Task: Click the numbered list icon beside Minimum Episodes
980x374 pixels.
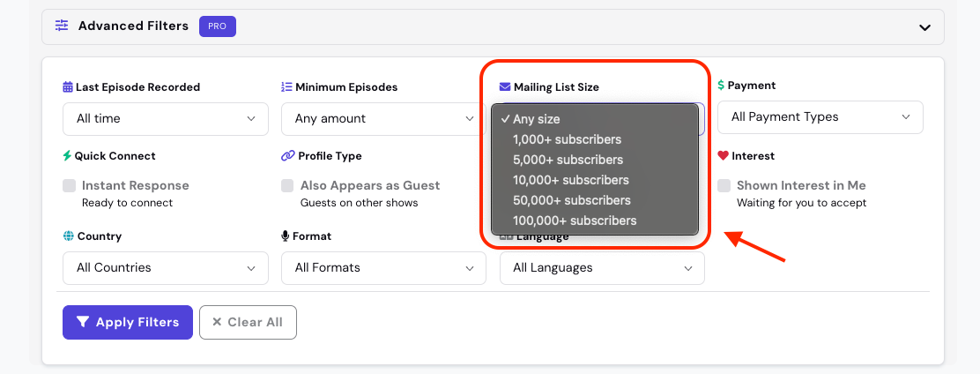Action: tap(287, 87)
